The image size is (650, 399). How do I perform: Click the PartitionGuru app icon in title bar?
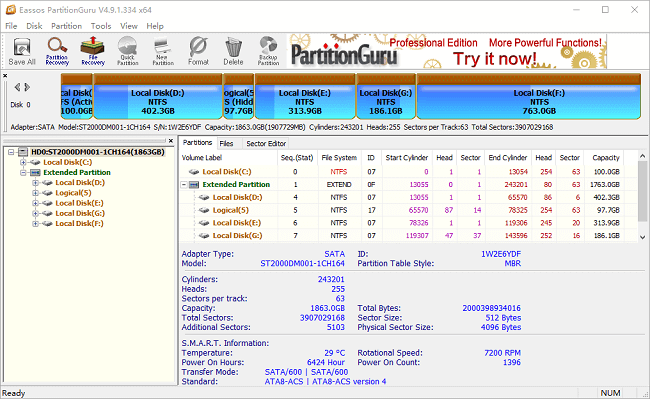coord(10,10)
